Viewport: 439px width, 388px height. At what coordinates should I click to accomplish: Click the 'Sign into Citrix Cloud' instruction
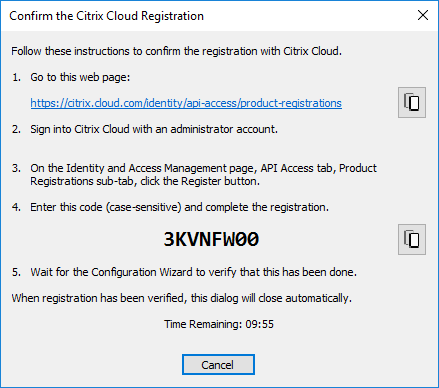coord(154,129)
